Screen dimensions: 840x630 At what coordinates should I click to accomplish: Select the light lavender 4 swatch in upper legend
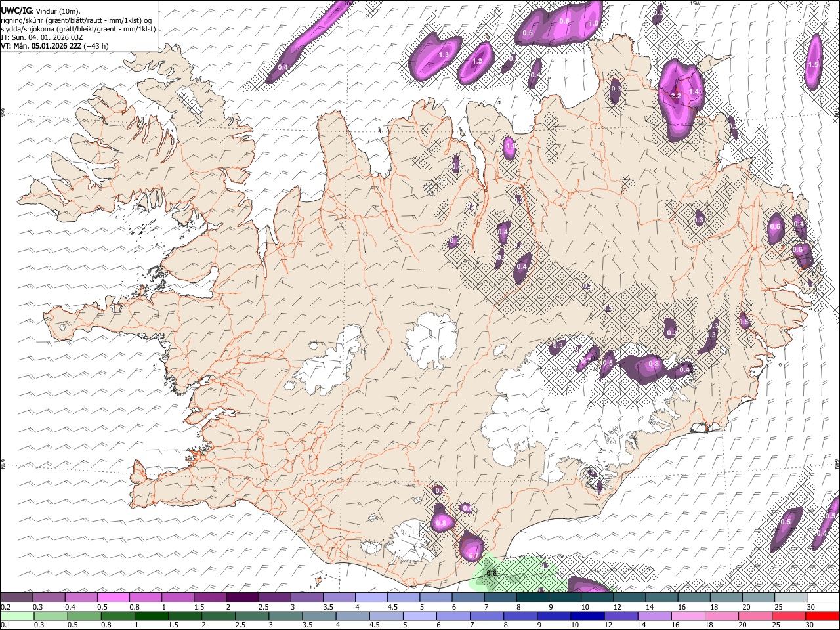371,597
